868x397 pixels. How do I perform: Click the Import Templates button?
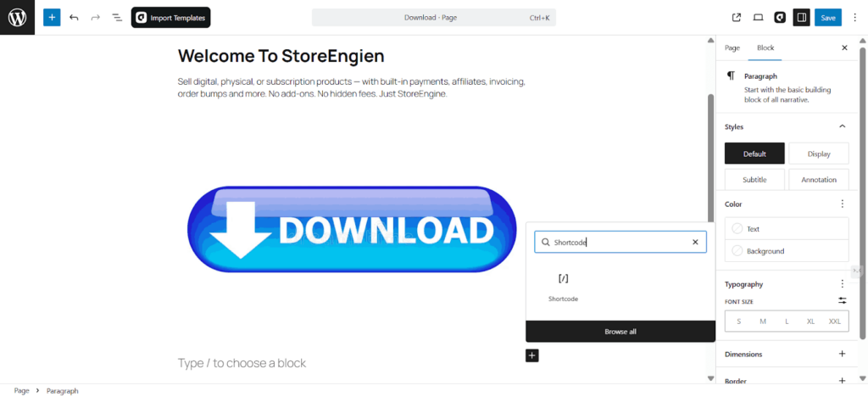pyautogui.click(x=171, y=18)
